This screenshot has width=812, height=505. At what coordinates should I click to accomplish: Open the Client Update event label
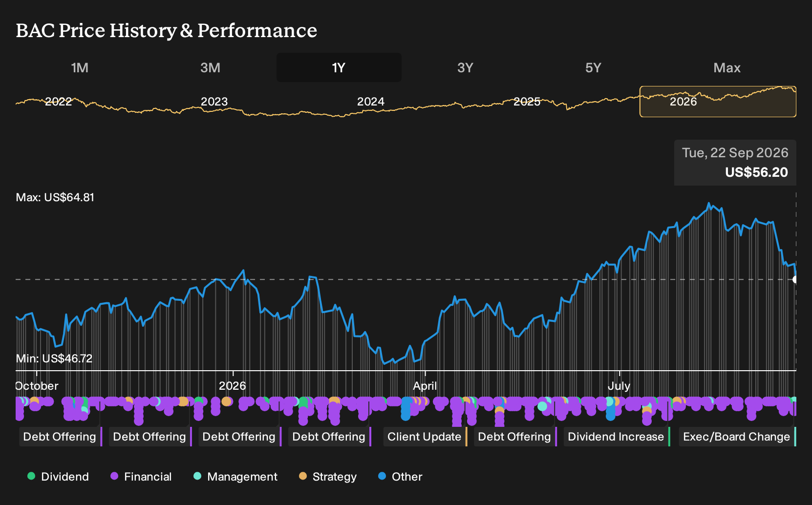tap(424, 437)
